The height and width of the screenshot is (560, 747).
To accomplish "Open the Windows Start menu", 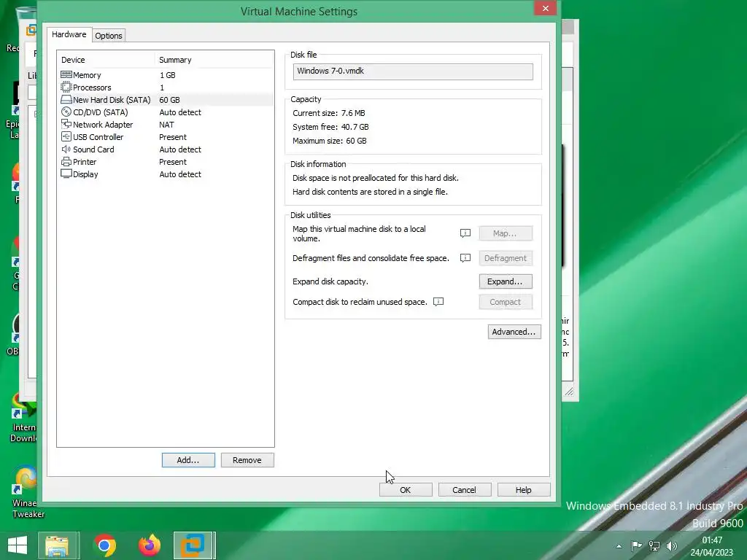I will coord(18,545).
